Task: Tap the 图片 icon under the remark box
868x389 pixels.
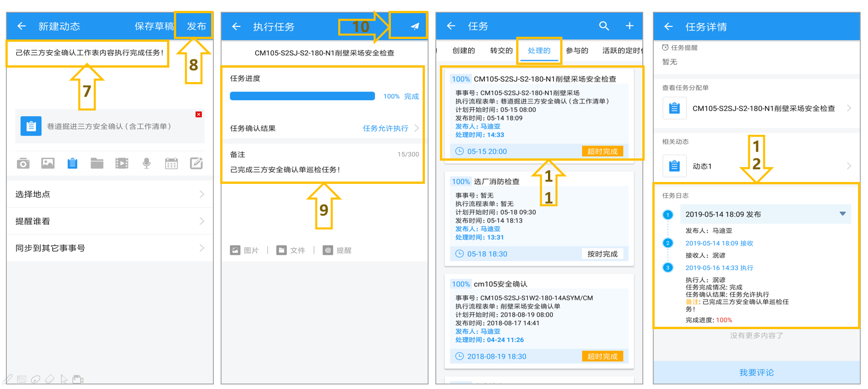Action: point(235,250)
